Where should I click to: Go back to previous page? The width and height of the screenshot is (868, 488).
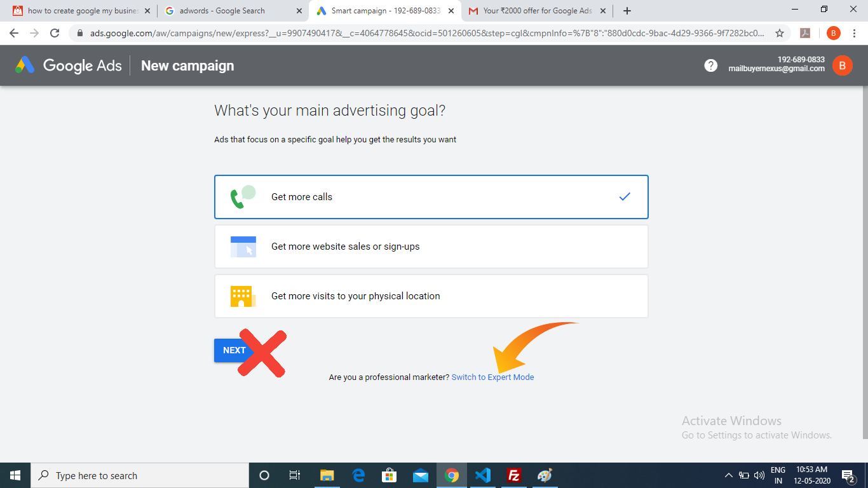(15, 33)
